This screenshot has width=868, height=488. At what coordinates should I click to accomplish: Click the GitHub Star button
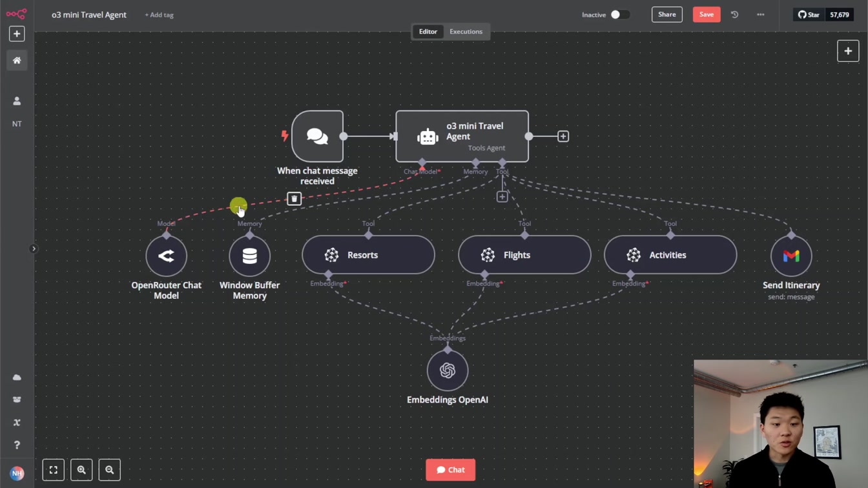(809, 14)
